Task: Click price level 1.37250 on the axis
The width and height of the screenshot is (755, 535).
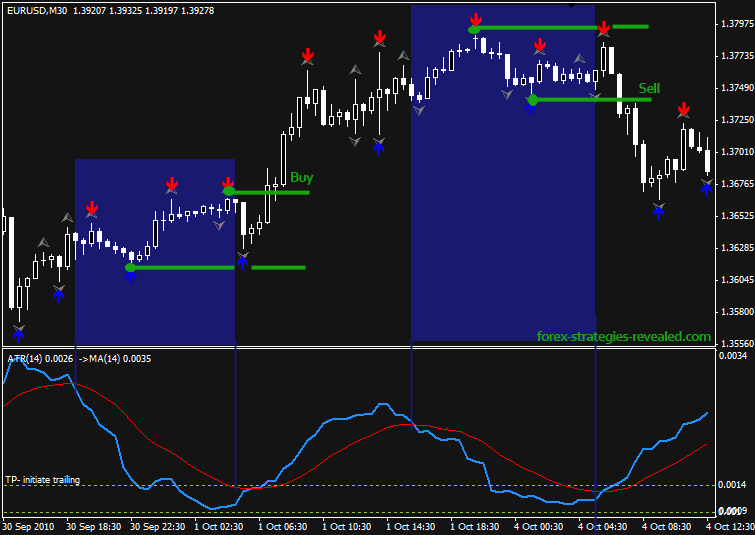Action: pyautogui.click(x=737, y=119)
